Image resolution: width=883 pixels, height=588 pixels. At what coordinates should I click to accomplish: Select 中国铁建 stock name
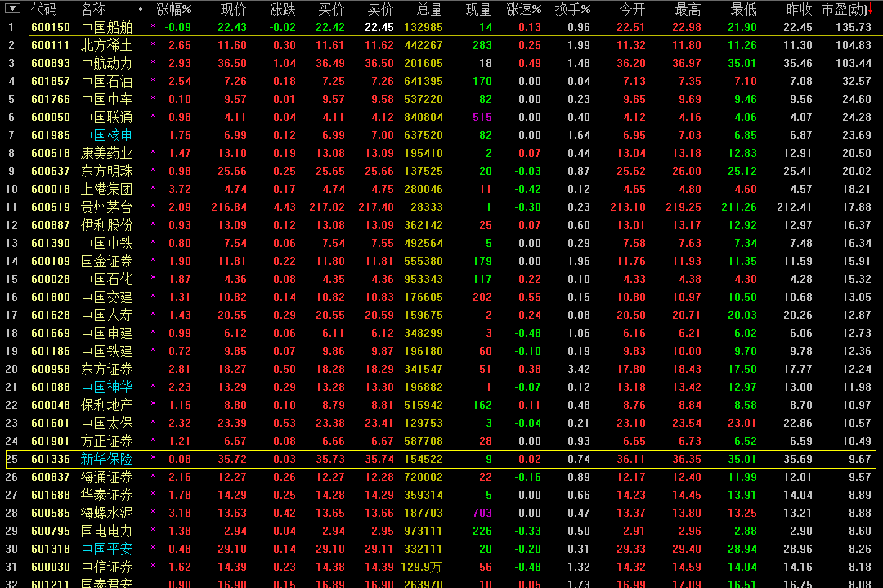pyautogui.click(x=107, y=352)
